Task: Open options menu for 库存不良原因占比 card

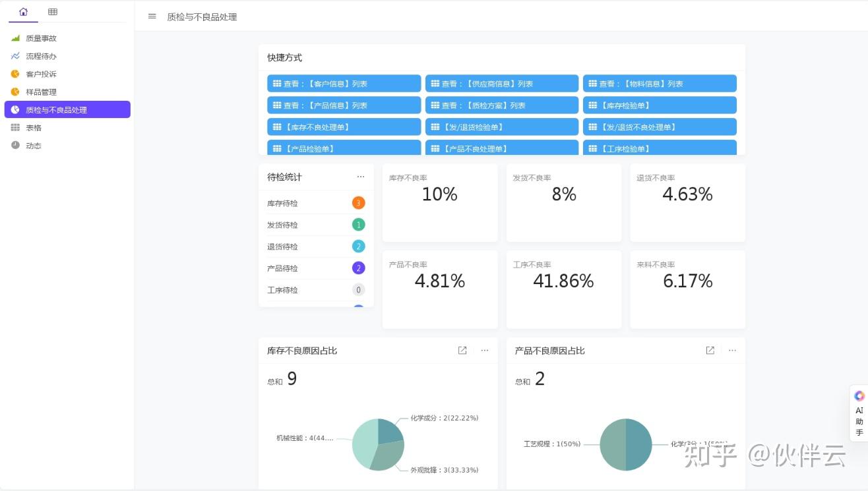Action: tap(485, 350)
